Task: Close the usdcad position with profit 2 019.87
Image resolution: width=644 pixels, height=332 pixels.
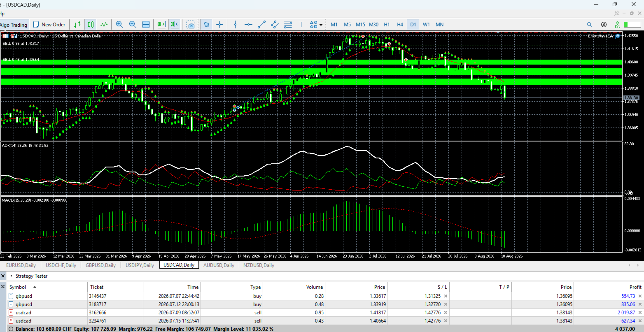Action: (x=640, y=313)
